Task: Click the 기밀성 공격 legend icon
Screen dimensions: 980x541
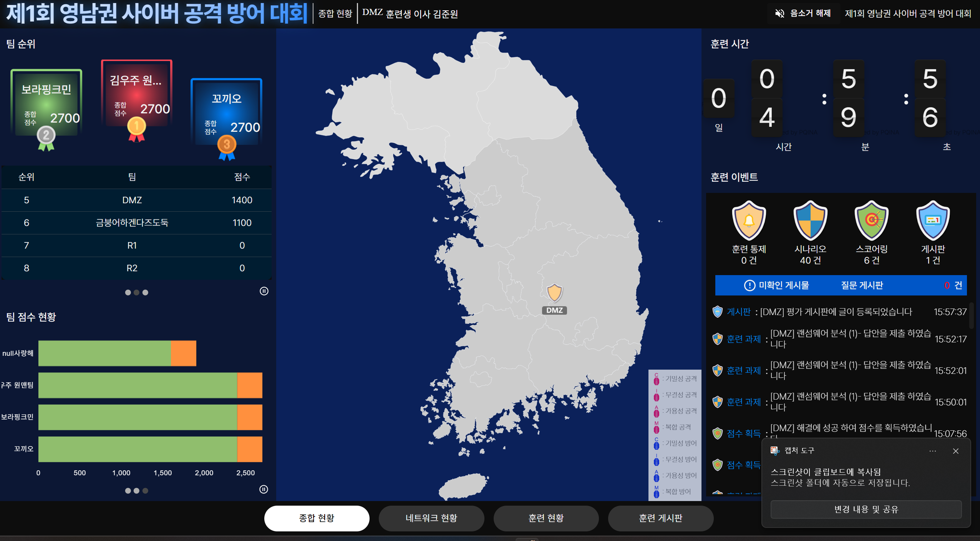Action: coord(657,379)
